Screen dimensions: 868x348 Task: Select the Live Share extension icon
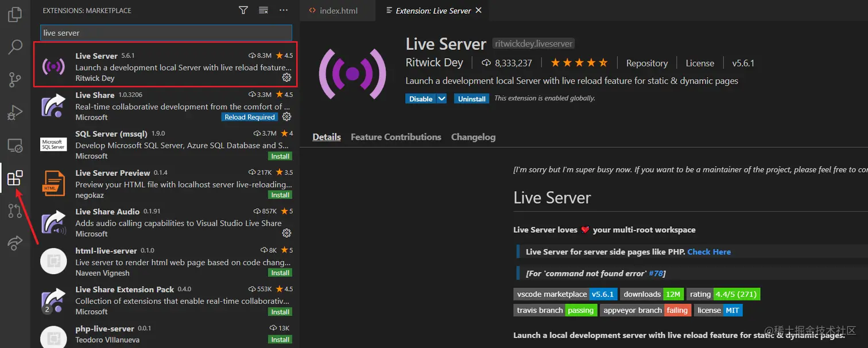tap(53, 106)
